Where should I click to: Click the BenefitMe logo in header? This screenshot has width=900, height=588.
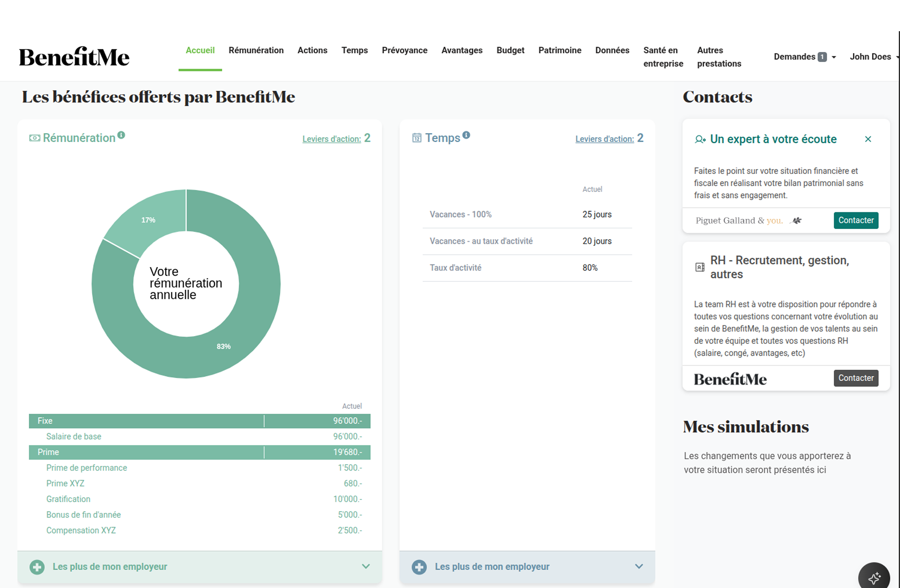pyautogui.click(x=74, y=57)
